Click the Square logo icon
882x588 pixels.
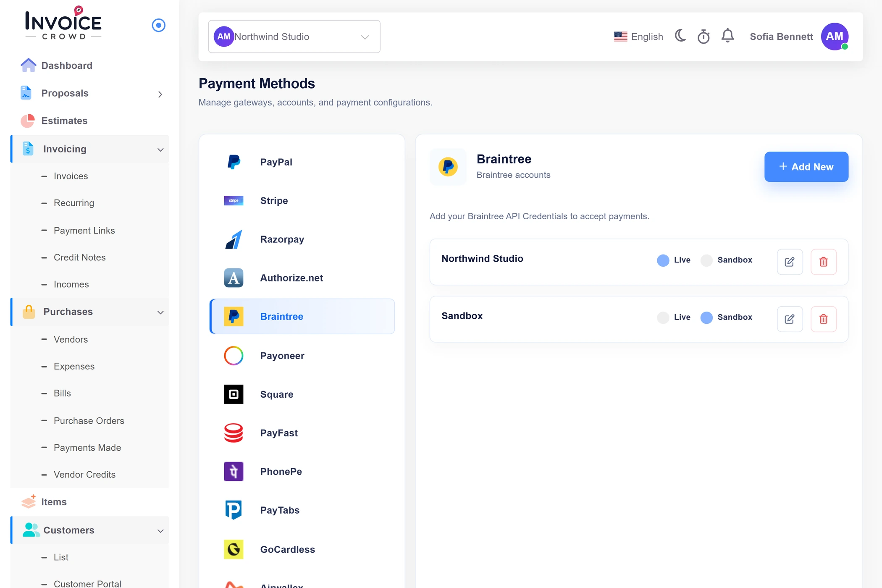(234, 394)
